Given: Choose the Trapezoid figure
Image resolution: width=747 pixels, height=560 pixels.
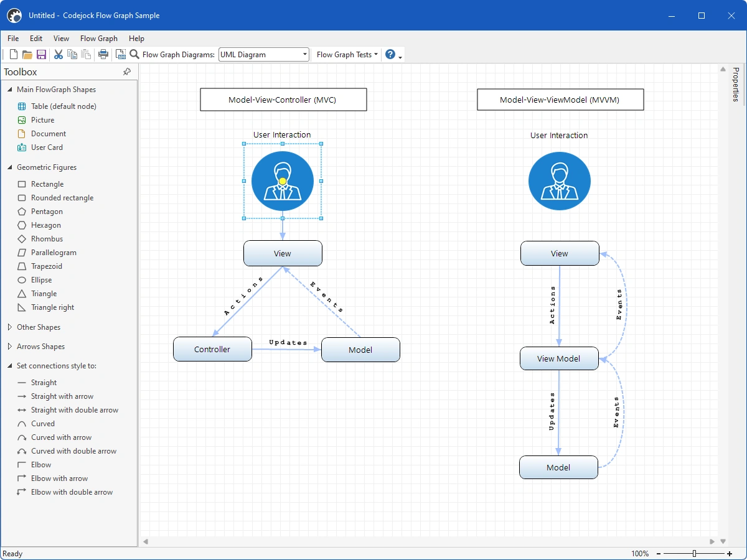Looking at the screenshot, I should tap(47, 266).
